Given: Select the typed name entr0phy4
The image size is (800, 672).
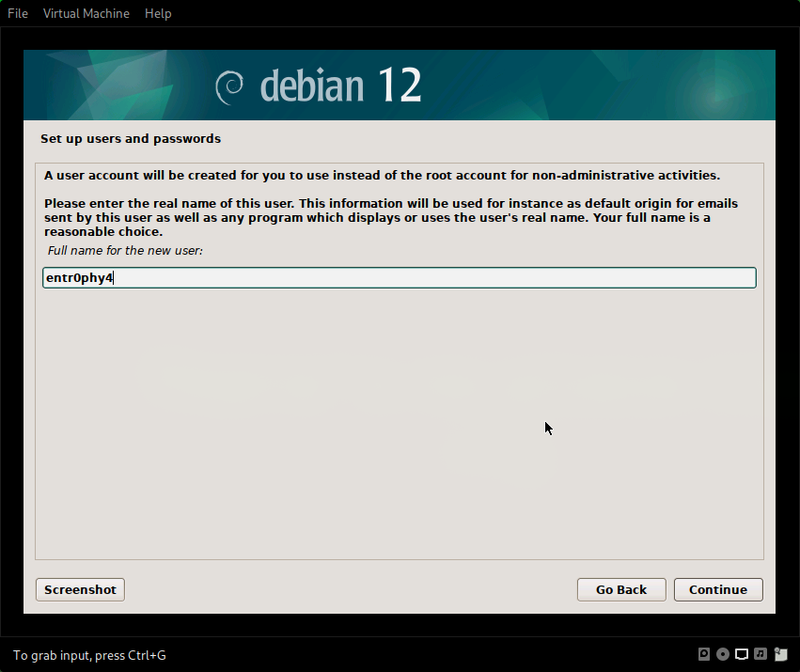Looking at the screenshot, I should pyautogui.click(x=79, y=277).
